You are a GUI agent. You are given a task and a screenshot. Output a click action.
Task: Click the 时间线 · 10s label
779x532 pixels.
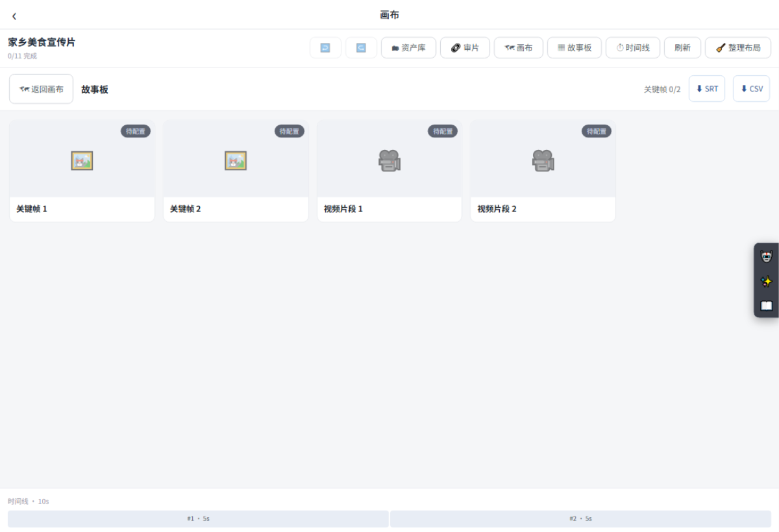point(29,502)
